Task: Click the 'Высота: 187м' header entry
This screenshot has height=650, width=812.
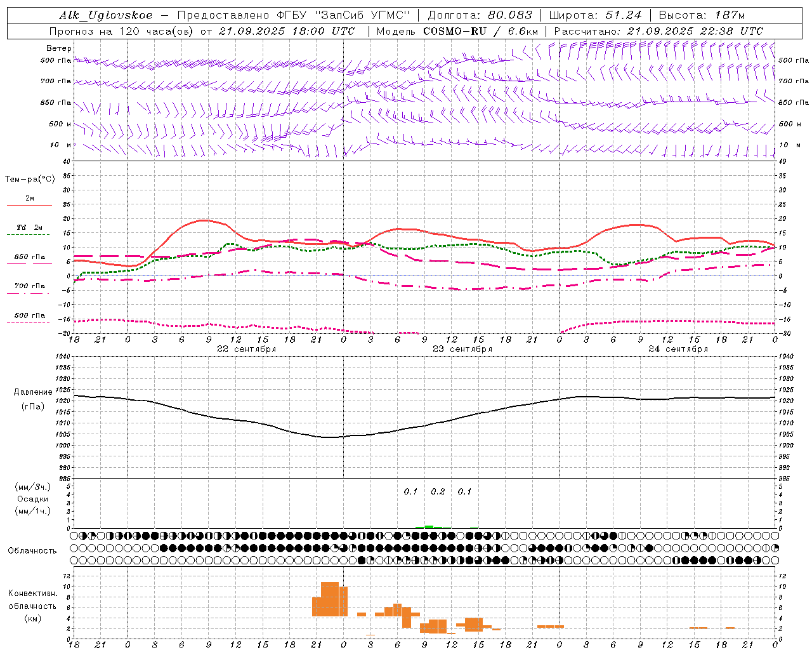Action: 702,15
